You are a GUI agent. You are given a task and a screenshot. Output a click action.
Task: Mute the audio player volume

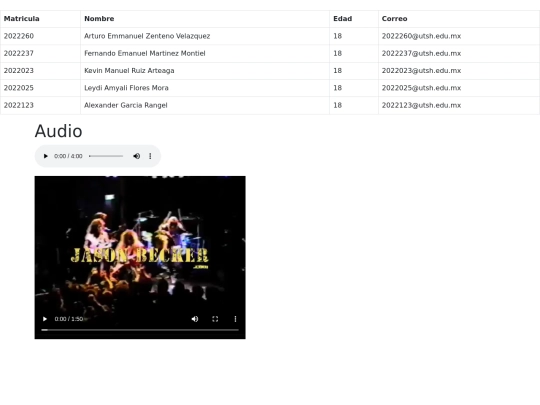coord(137,156)
